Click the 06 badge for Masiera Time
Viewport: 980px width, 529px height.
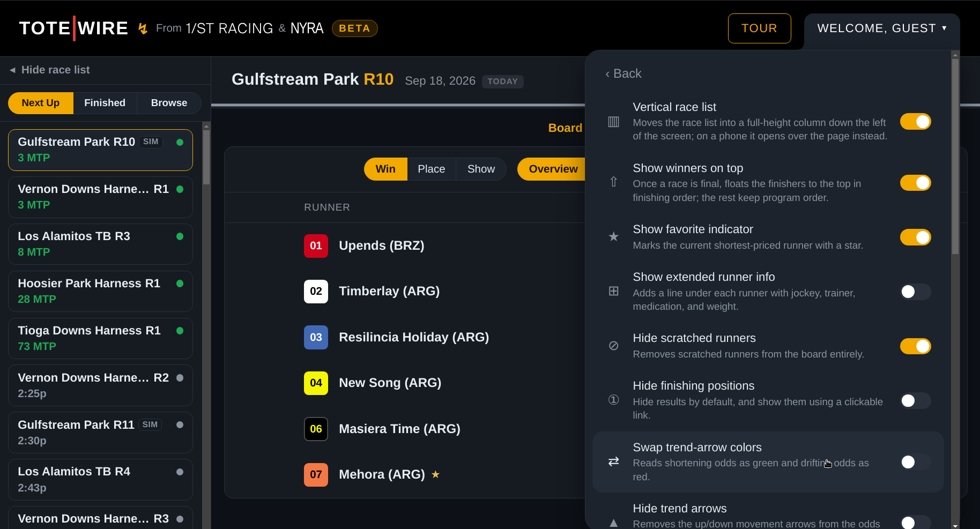click(316, 429)
